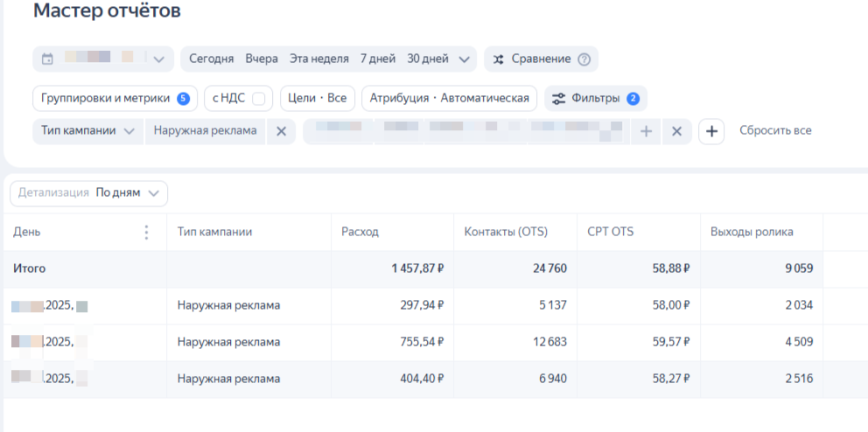Image resolution: width=868 pixels, height=432 pixels.
Task: Change Детализация По дням dropdown
Action: (x=129, y=193)
